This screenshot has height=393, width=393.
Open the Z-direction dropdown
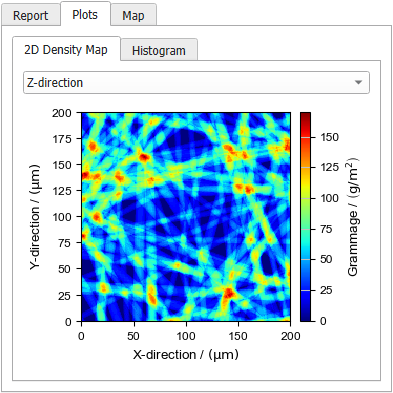tap(196, 82)
